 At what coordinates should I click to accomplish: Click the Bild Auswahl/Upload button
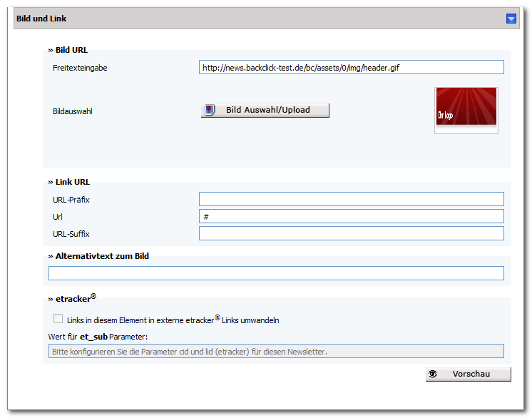[265, 111]
